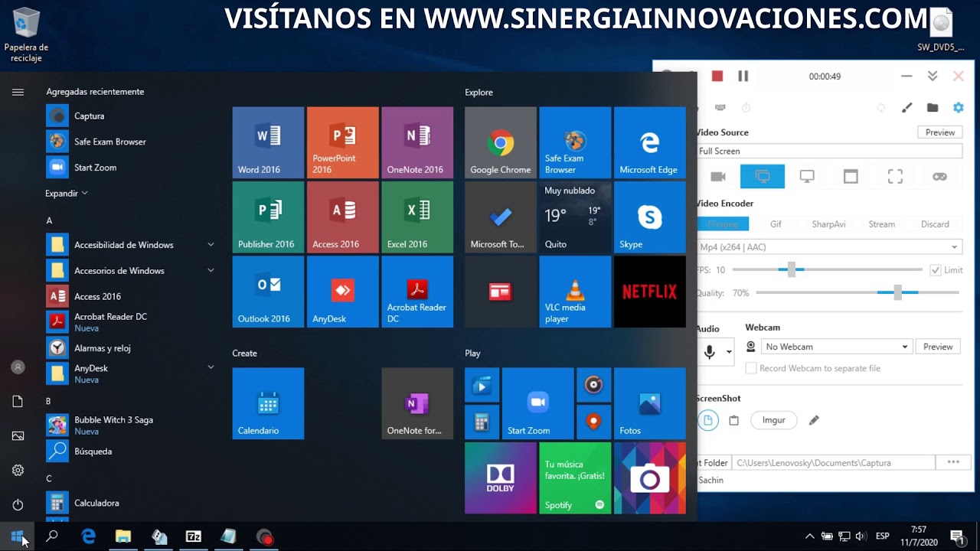Click the webcam Preview button
The image size is (980, 551).
pyautogui.click(x=938, y=347)
